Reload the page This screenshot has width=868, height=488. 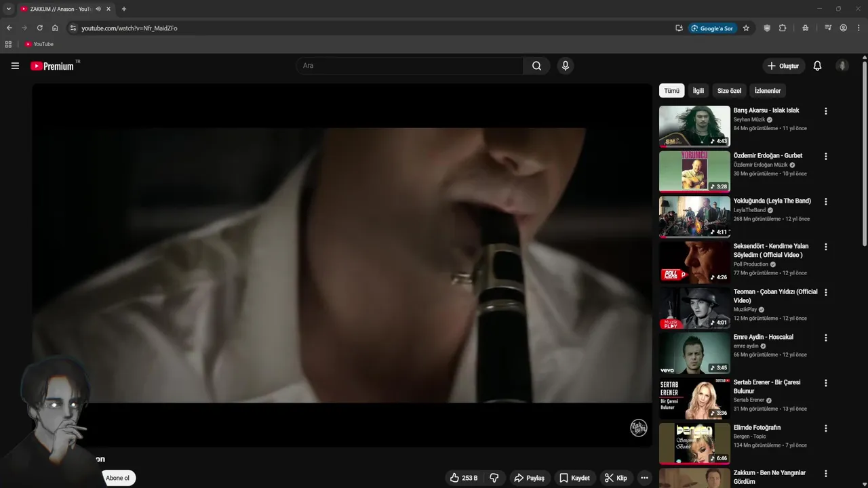click(x=39, y=28)
